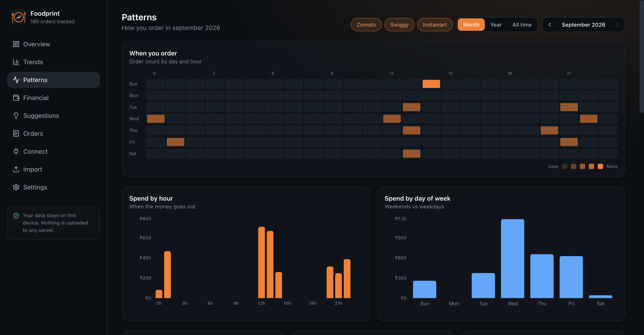Viewport: 644px width, 335px height.
Task: Click the Sat bar in Spend by day of week
Action: click(600, 297)
